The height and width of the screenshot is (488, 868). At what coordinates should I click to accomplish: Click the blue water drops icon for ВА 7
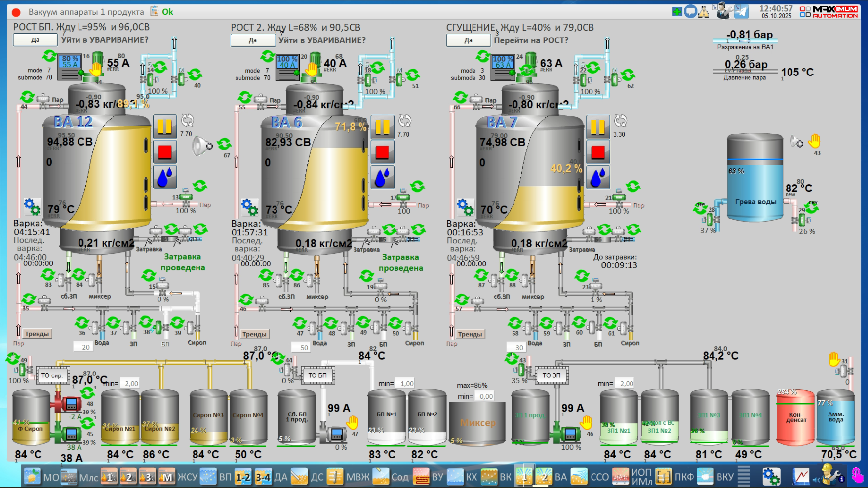[597, 177]
